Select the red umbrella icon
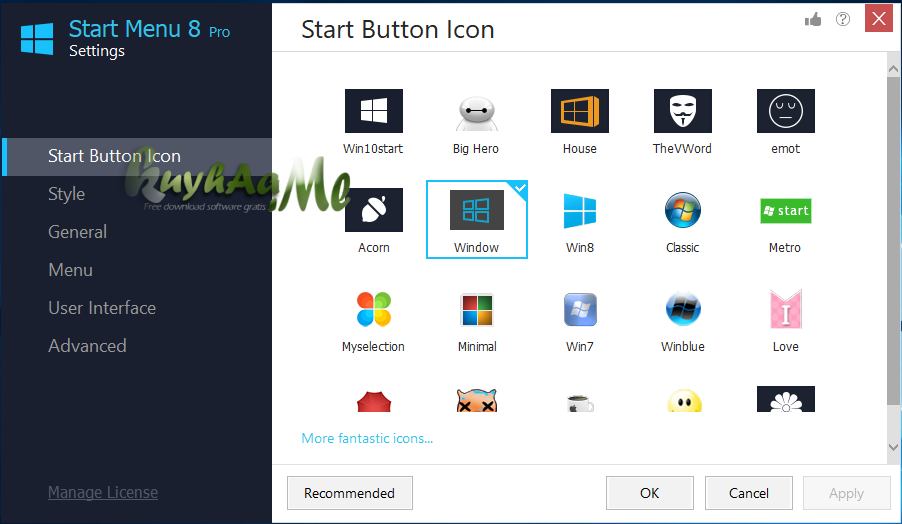The height and width of the screenshot is (524, 902). (373, 401)
